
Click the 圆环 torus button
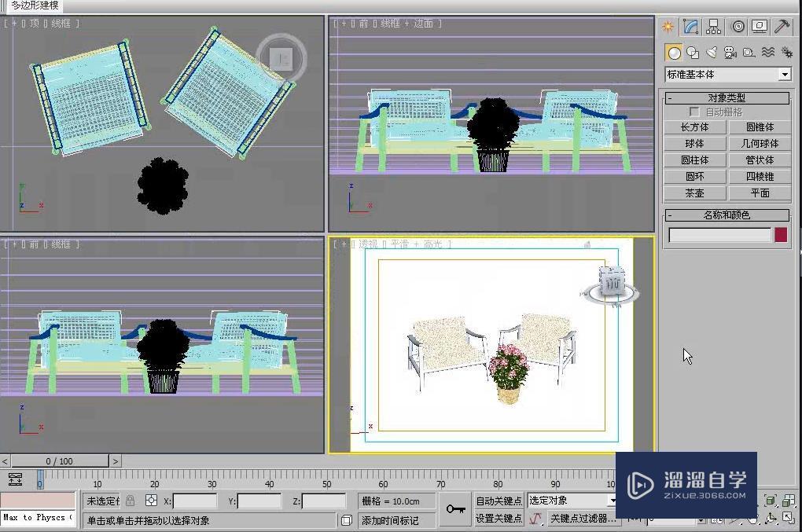694,176
